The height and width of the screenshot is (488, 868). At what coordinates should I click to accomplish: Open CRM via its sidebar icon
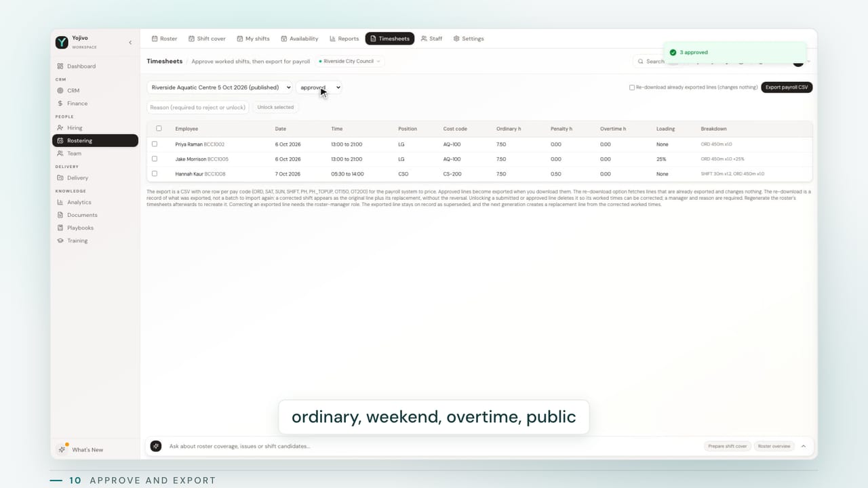pos(60,91)
